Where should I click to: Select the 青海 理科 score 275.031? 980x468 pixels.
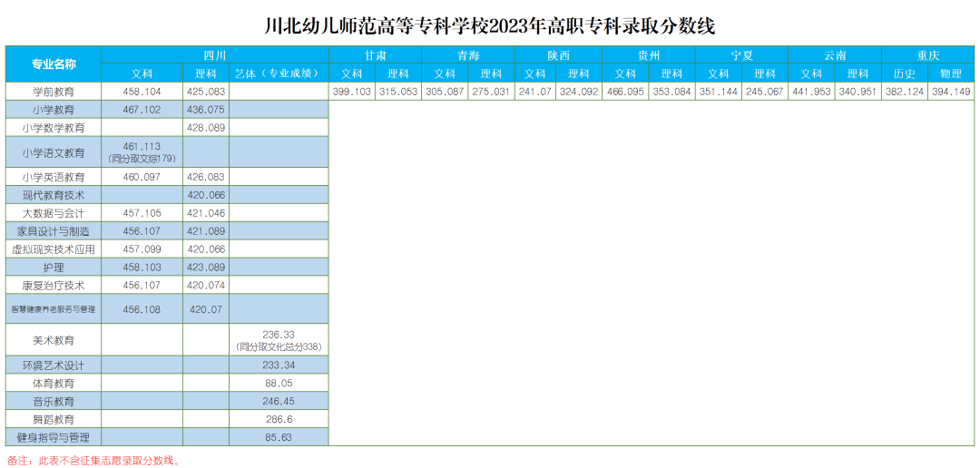[491, 92]
